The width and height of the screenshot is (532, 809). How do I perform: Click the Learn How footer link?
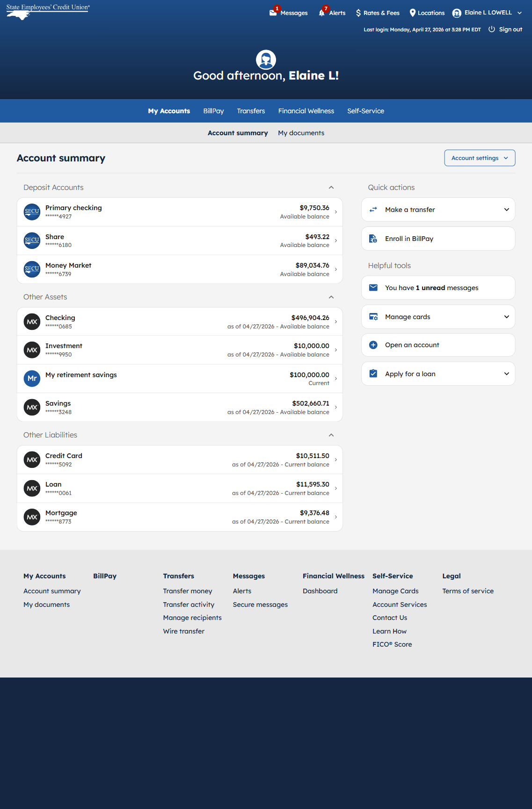point(389,631)
